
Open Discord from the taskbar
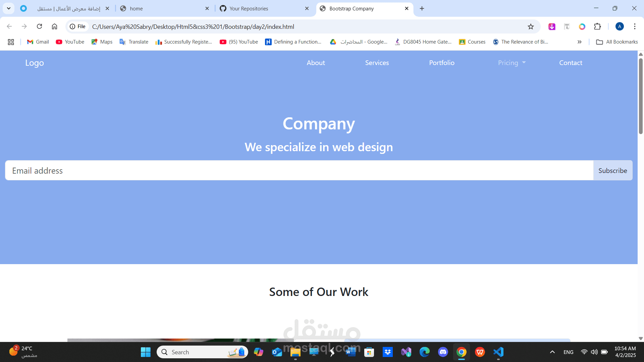(x=443, y=352)
